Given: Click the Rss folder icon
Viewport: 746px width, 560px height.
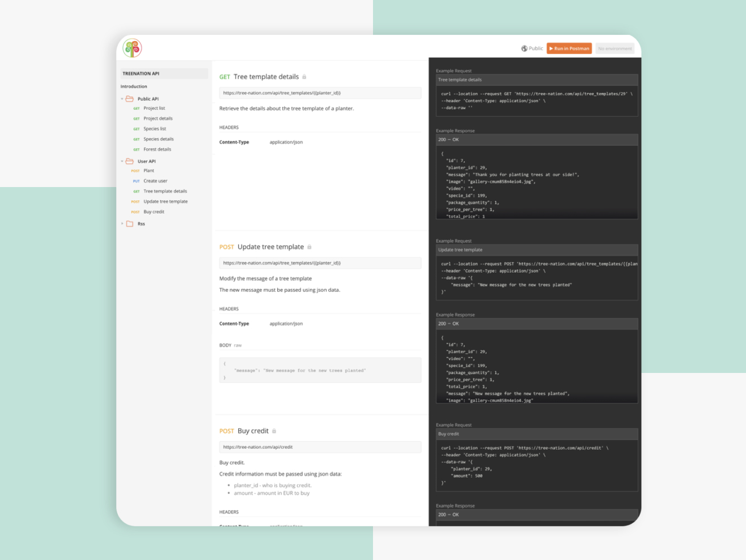Looking at the screenshot, I should click(130, 224).
